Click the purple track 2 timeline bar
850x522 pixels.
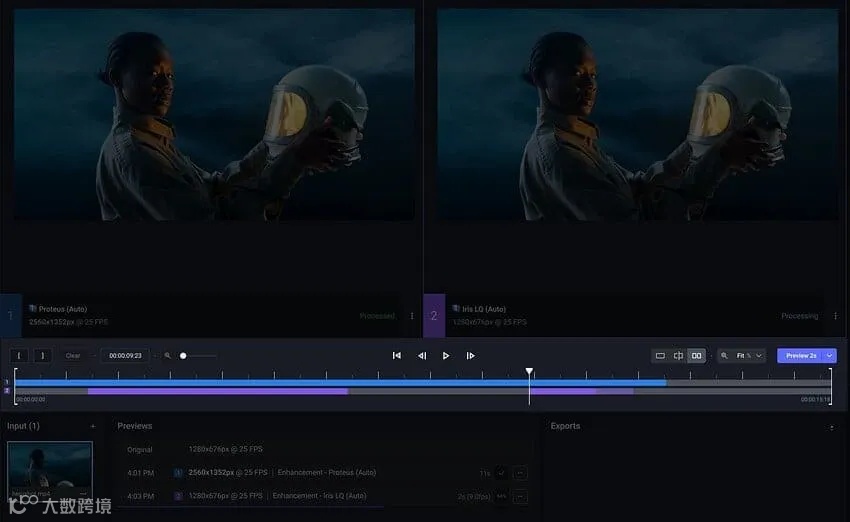tap(217, 391)
